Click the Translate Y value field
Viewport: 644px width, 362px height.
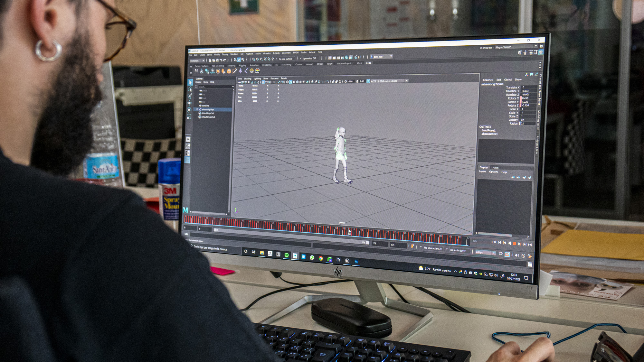[529, 91]
